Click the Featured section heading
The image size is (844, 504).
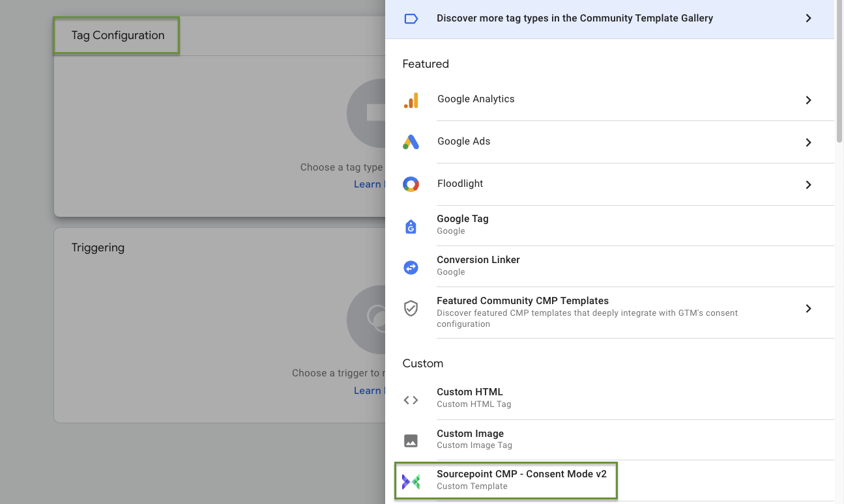(426, 64)
